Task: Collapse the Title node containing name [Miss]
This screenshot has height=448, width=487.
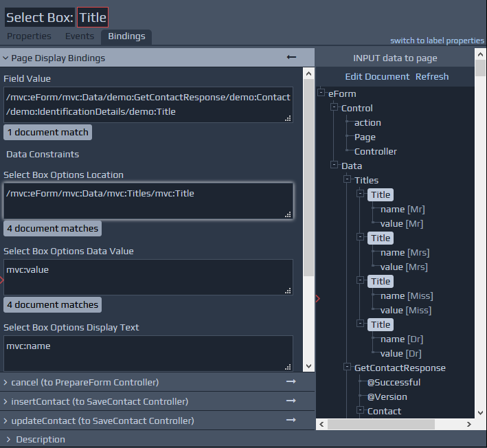Action: coord(361,280)
